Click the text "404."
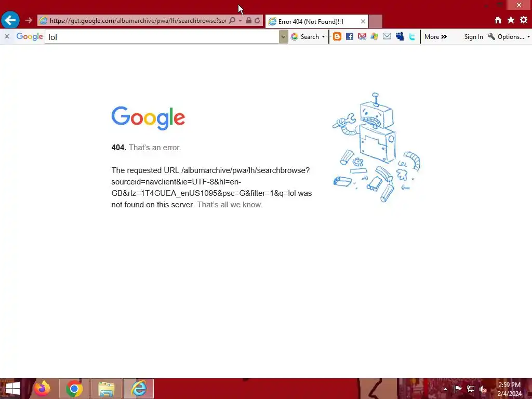 click(119, 148)
